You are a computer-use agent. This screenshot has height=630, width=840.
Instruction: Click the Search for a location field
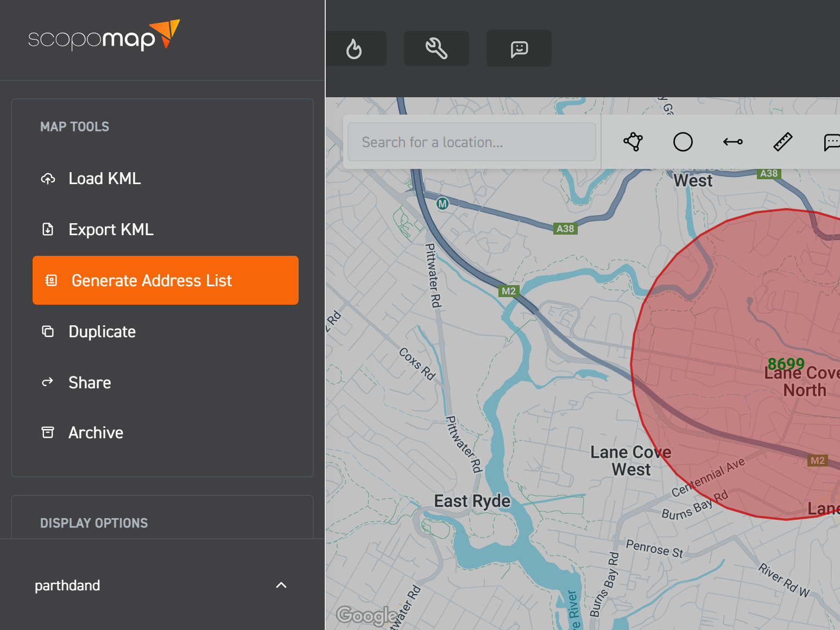(471, 142)
